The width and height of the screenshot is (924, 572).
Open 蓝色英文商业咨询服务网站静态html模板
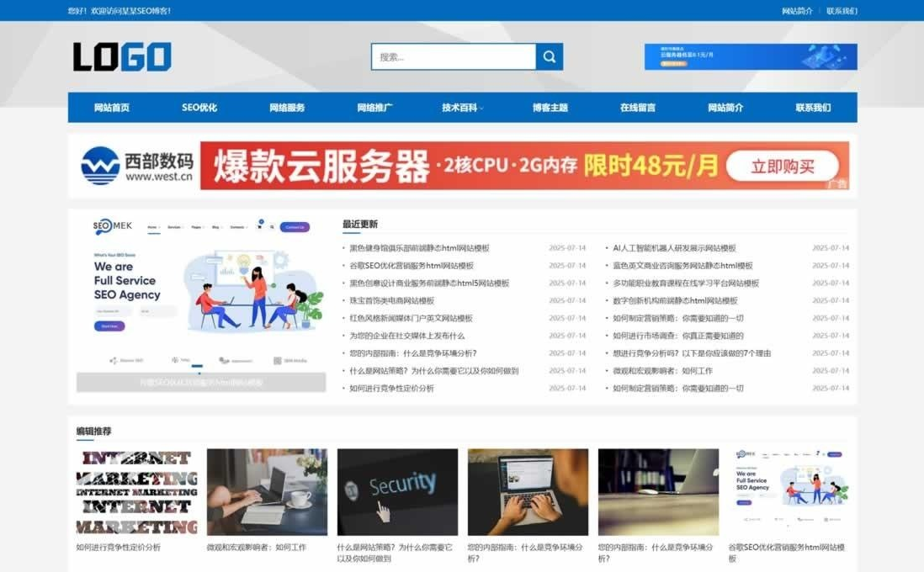point(683,266)
